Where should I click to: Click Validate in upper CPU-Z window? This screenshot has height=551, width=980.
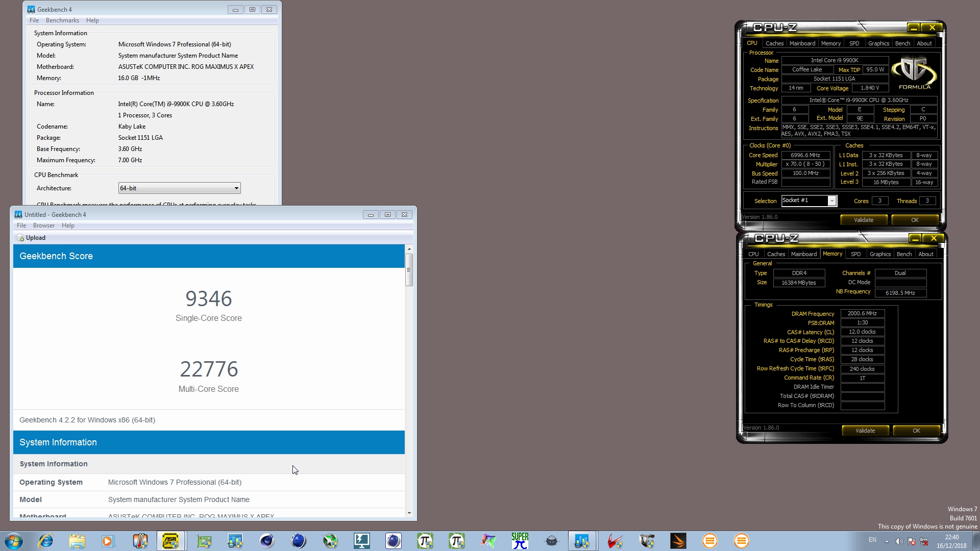[864, 220]
